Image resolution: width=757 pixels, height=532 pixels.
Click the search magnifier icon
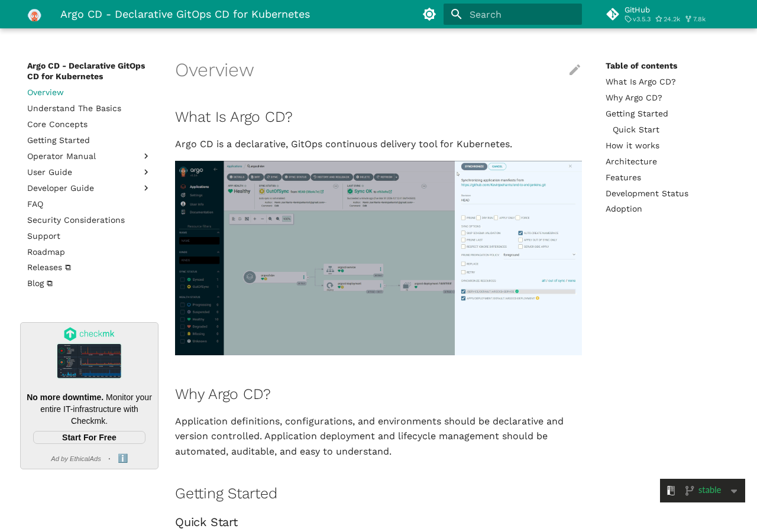pos(456,14)
